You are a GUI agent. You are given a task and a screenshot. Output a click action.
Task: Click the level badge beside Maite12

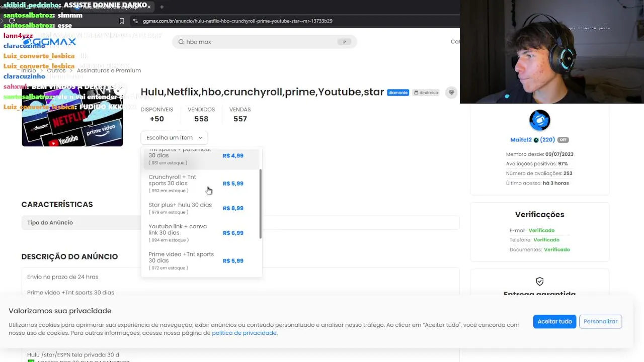(x=536, y=140)
